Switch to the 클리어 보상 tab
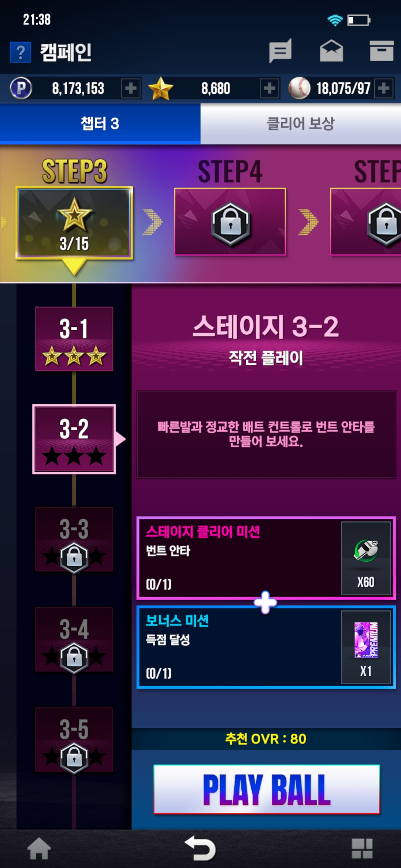Screen dimensions: 401x868 click(x=301, y=124)
